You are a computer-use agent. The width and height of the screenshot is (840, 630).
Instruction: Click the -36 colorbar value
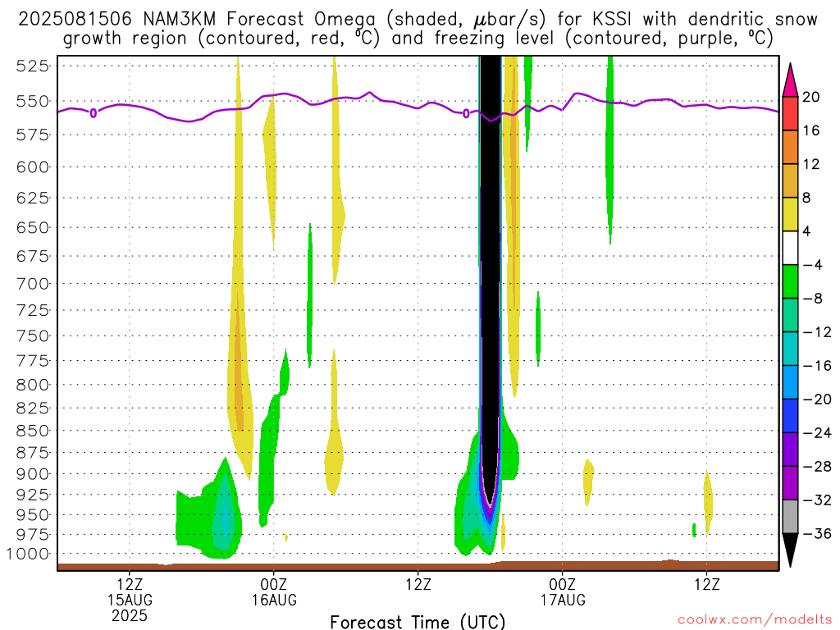pos(817,533)
